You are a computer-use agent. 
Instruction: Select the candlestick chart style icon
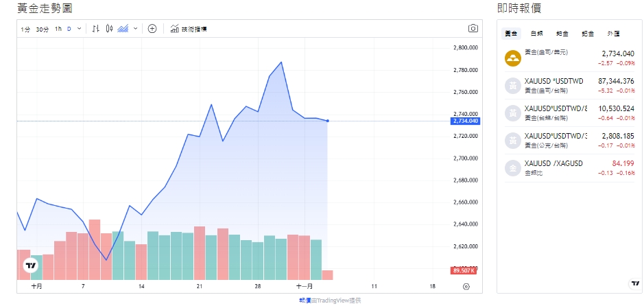(x=109, y=29)
